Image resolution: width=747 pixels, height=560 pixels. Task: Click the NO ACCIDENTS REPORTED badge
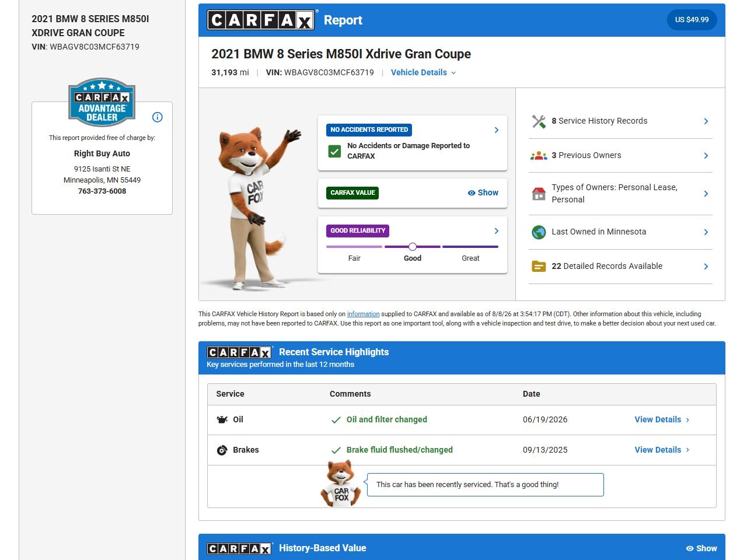[x=369, y=130]
